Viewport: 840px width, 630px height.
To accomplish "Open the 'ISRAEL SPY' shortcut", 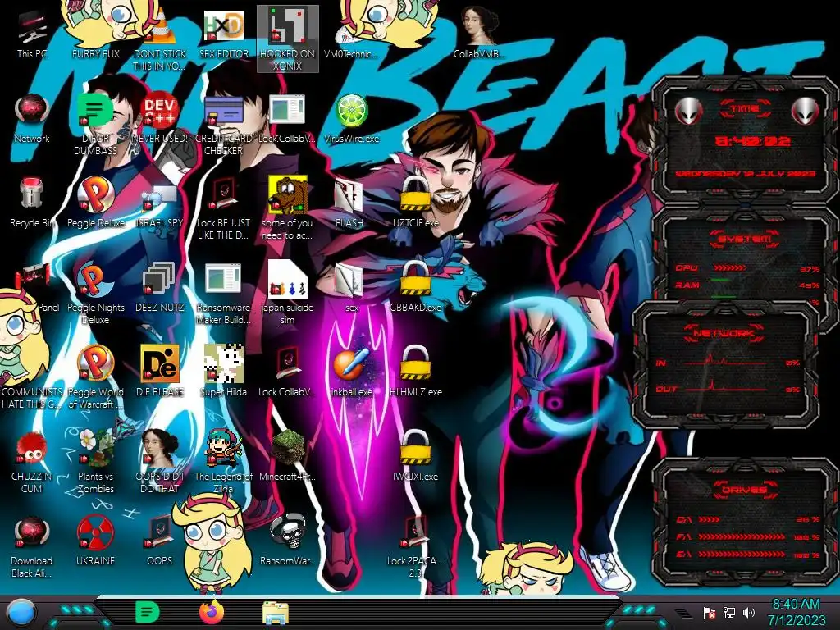I will 160,204.
